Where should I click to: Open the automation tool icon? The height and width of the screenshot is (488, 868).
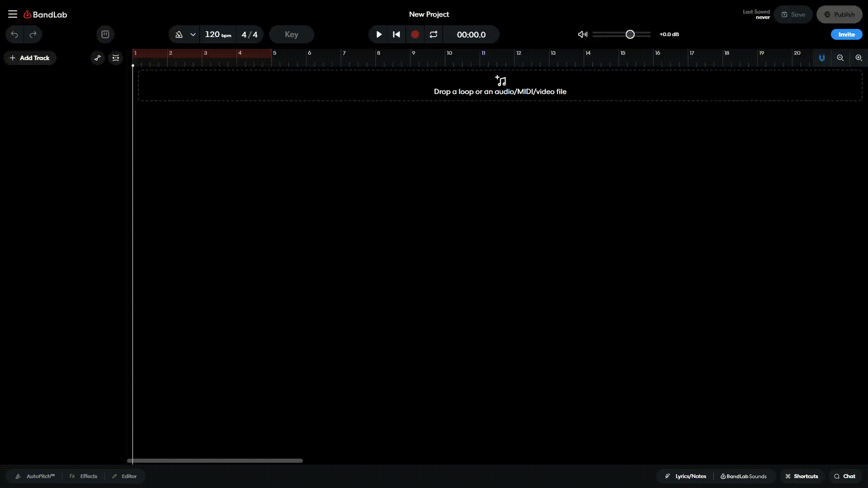pos(98,58)
